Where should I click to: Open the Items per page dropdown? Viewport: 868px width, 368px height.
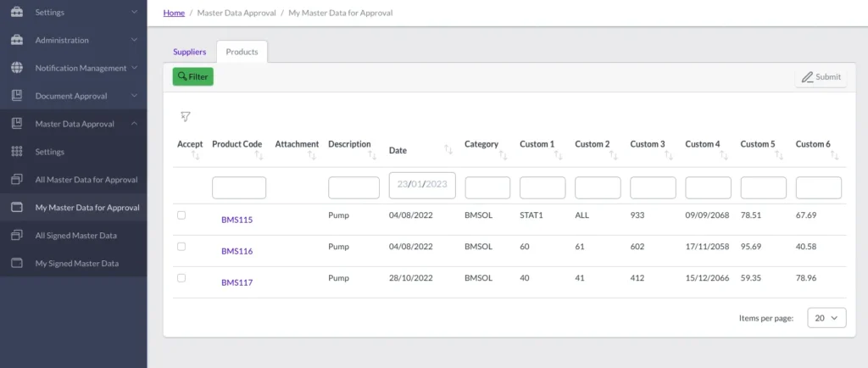[x=826, y=318]
